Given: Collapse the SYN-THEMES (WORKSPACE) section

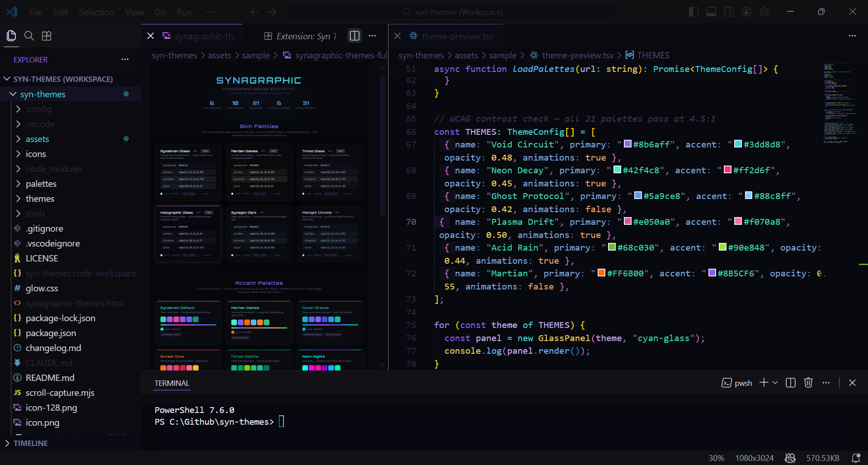Looking at the screenshot, I should pos(7,79).
